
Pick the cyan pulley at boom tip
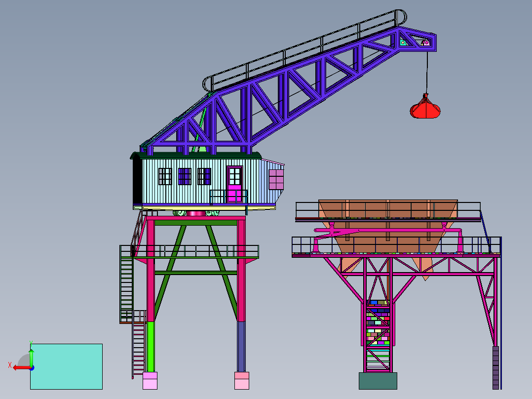(x=403, y=42)
